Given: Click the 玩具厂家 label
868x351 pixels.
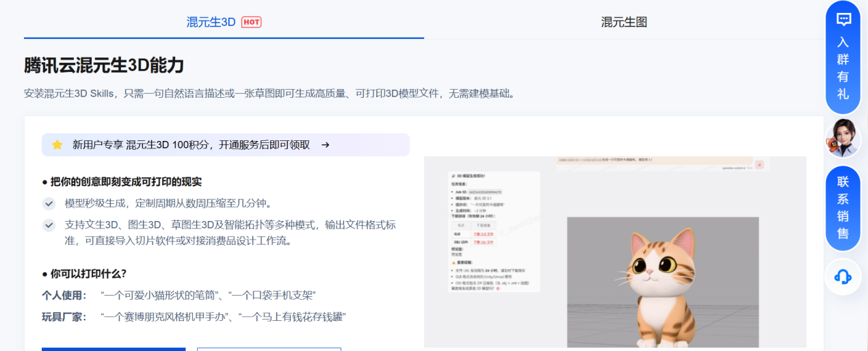Looking at the screenshot, I should [x=64, y=317].
